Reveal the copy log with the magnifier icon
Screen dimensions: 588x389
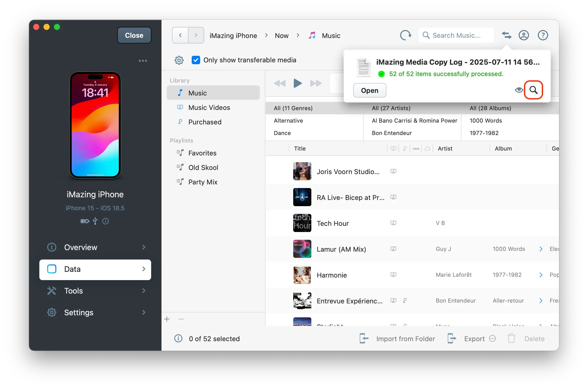534,90
